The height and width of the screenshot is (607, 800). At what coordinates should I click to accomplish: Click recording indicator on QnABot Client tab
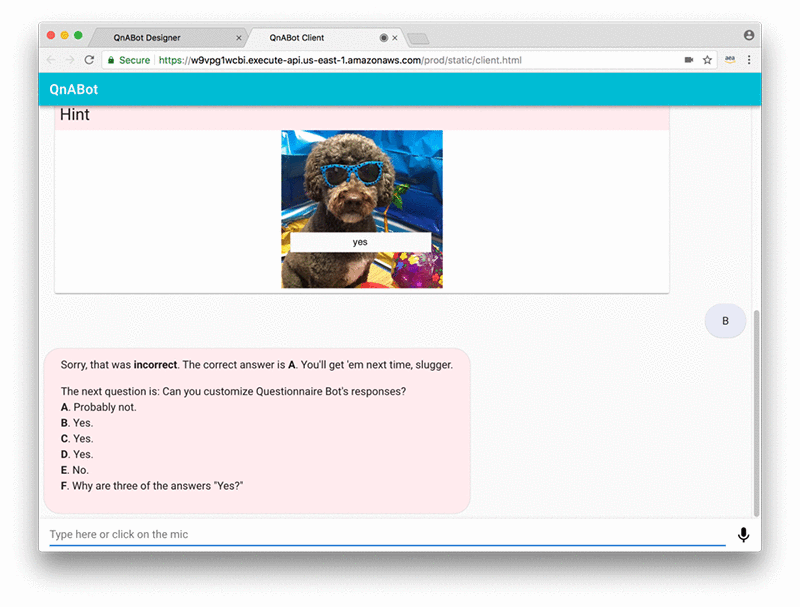tap(384, 38)
